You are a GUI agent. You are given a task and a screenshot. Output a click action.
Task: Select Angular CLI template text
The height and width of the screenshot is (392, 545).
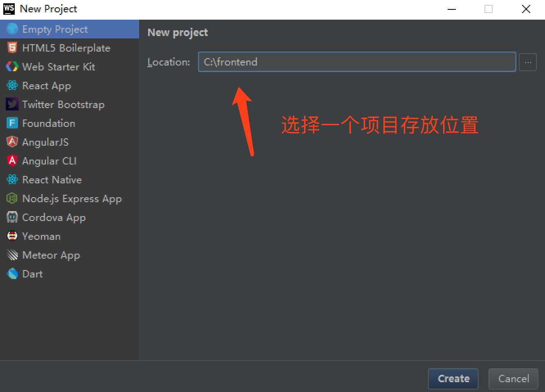(x=49, y=161)
